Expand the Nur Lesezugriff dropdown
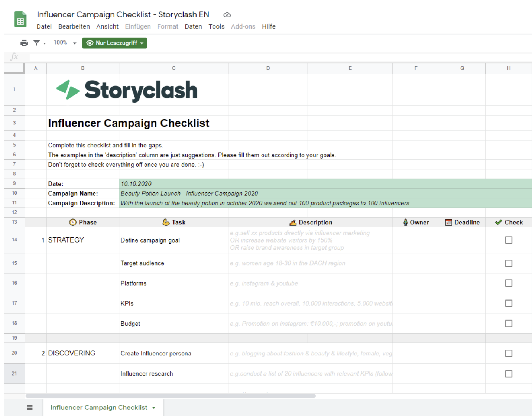Viewport: 532px width, 419px height. point(114,43)
